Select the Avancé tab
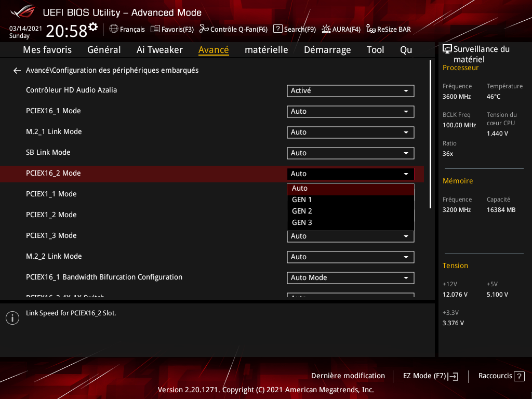The image size is (532, 399). pos(214,50)
